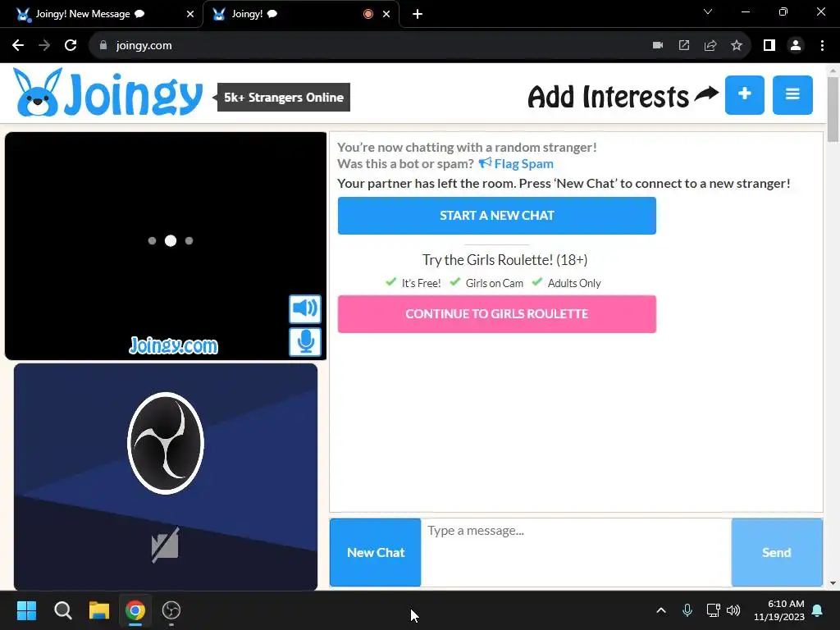This screenshot has width=840, height=630.
Task: Open the tab search dropdown chevron
Action: [x=708, y=11]
